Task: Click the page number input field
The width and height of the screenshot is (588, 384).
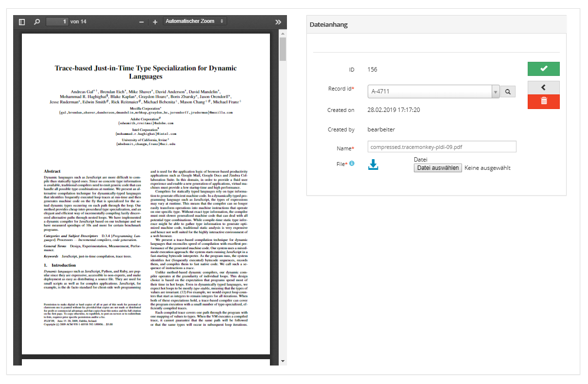Action: tap(57, 21)
